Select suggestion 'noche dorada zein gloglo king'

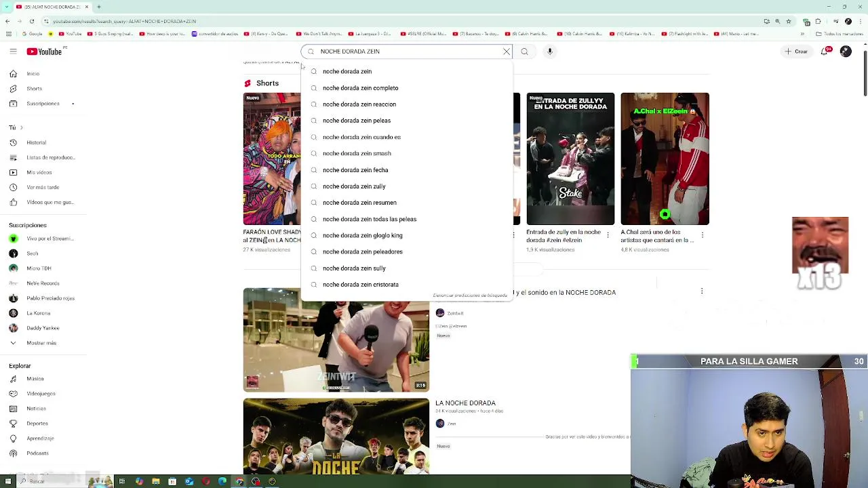(x=407, y=235)
